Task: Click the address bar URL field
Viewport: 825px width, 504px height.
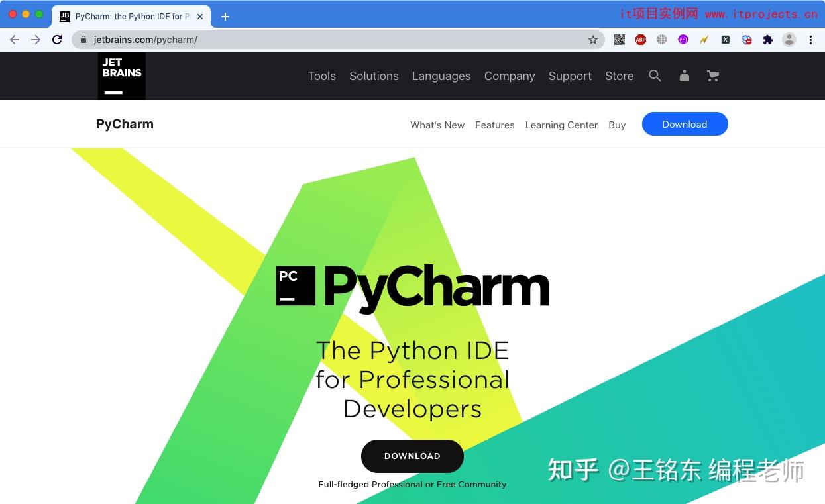Action: pyautogui.click(x=338, y=40)
